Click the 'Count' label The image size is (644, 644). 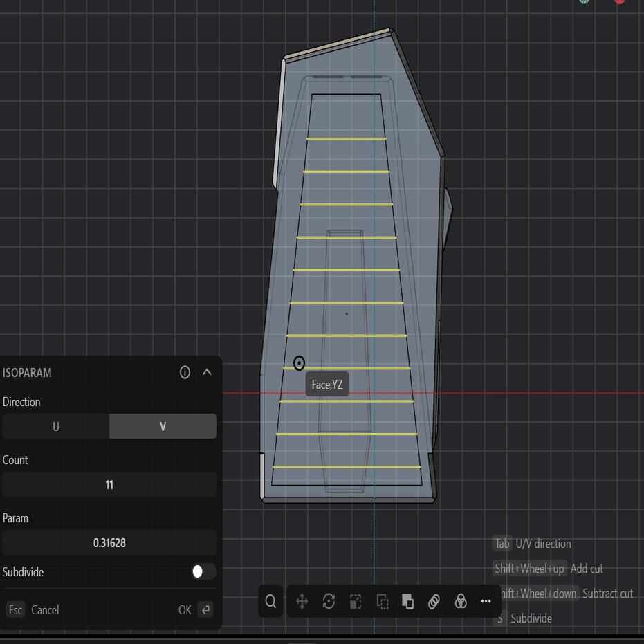click(x=15, y=460)
